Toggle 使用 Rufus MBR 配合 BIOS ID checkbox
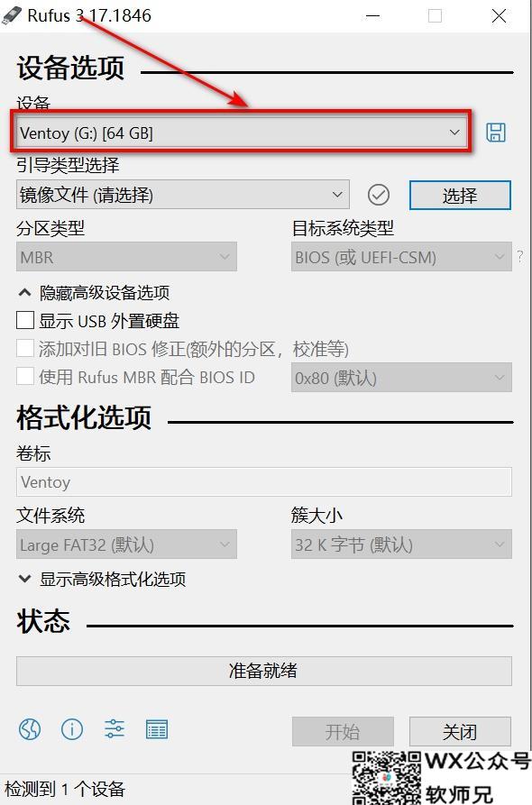This screenshot has height=805, width=532. pyautogui.click(x=25, y=377)
